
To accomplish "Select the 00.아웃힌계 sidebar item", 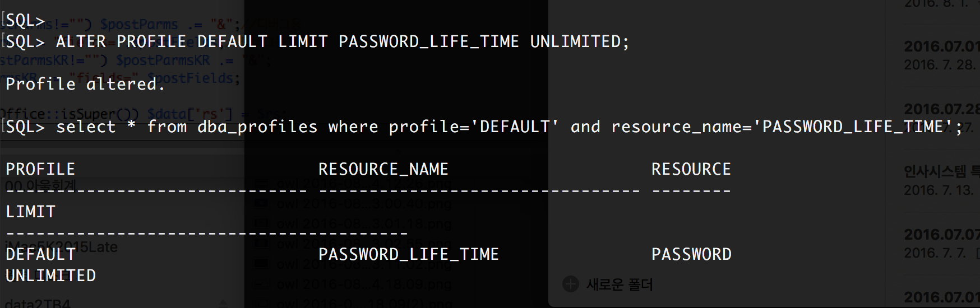I will tap(40, 185).
